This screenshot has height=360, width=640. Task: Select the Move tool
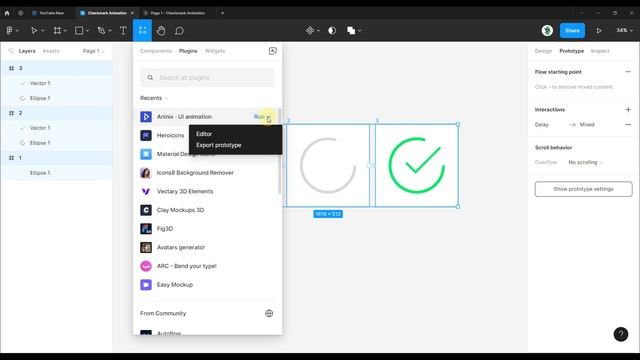(34, 31)
